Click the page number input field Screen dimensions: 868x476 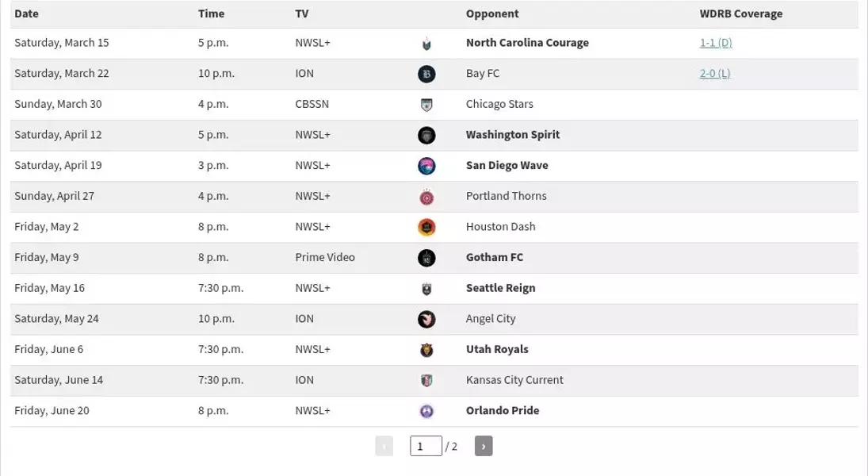(x=426, y=446)
